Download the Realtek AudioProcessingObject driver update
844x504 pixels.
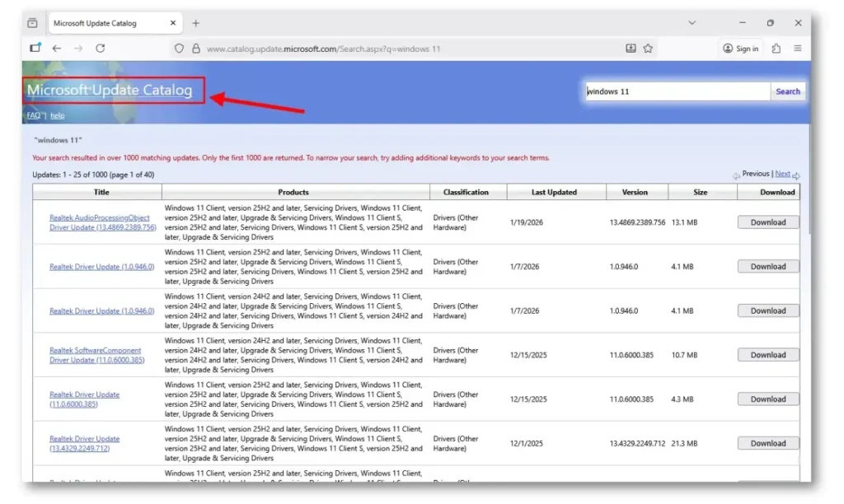click(x=767, y=222)
